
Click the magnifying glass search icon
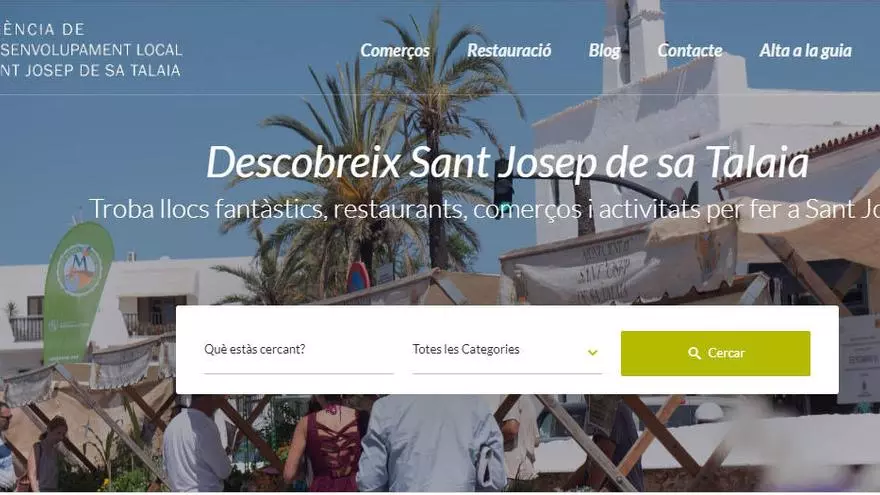[694, 353]
